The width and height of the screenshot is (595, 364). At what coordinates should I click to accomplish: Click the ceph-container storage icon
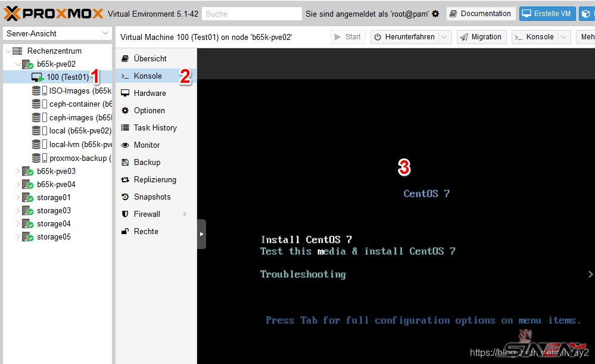[39, 104]
